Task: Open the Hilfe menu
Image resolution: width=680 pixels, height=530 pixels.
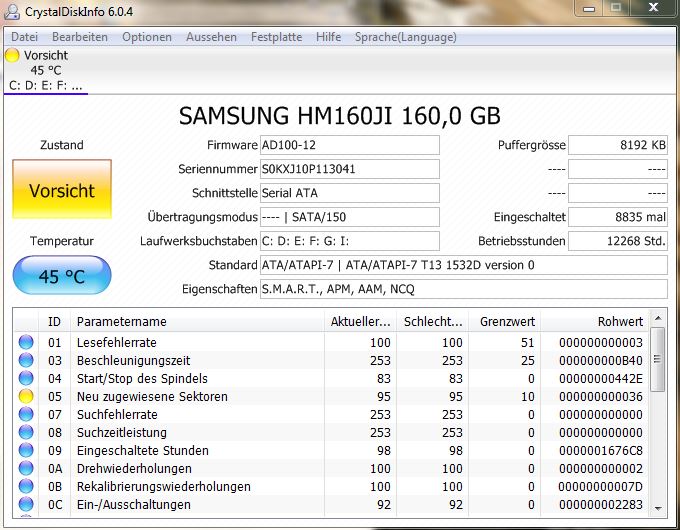Action: click(328, 37)
